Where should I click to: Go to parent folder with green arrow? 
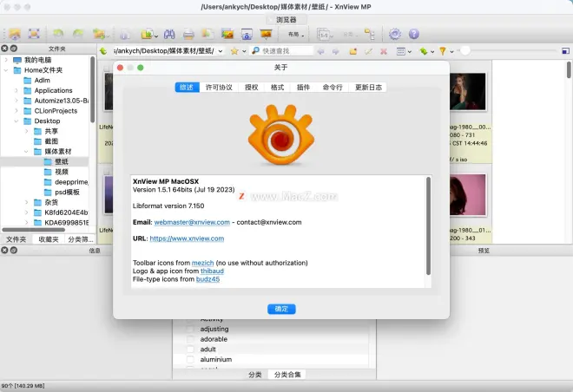coord(103,51)
